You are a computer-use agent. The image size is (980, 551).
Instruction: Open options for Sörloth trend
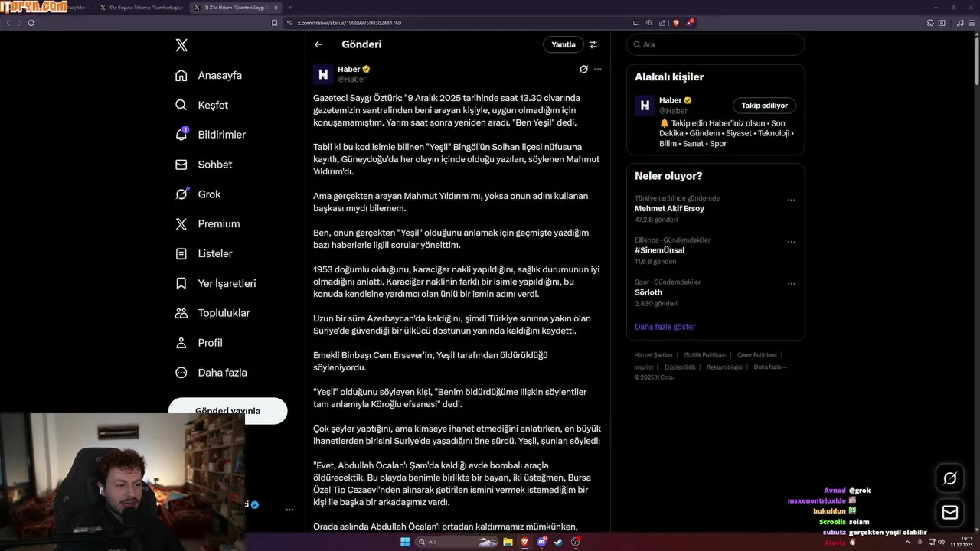click(792, 284)
